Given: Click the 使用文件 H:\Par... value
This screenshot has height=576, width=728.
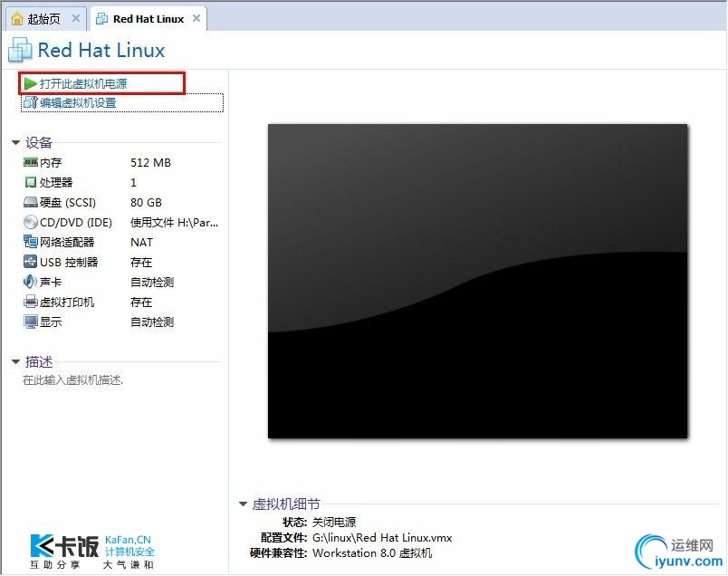Looking at the screenshot, I should pyautogui.click(x=174, y=223).
